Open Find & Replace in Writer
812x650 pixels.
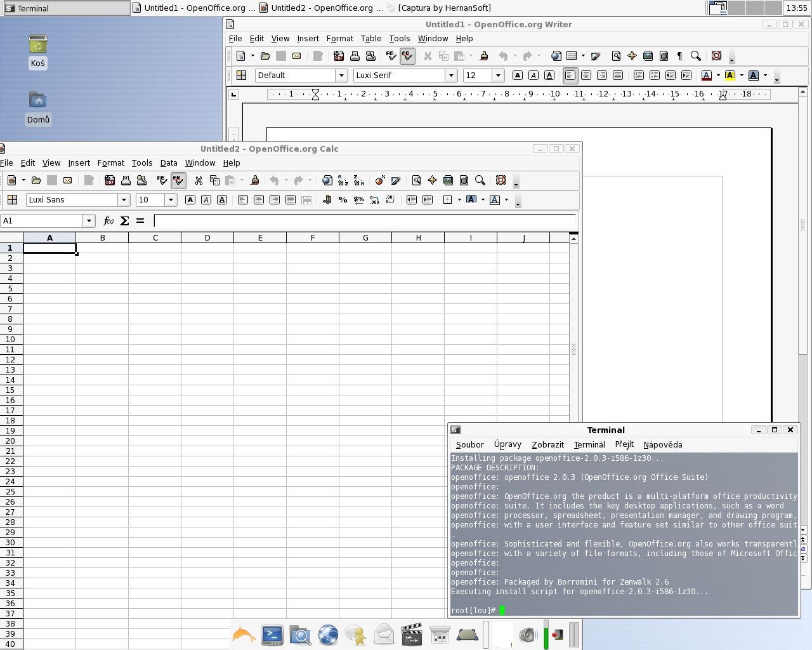pyautogui.click(x=616, y=56)
